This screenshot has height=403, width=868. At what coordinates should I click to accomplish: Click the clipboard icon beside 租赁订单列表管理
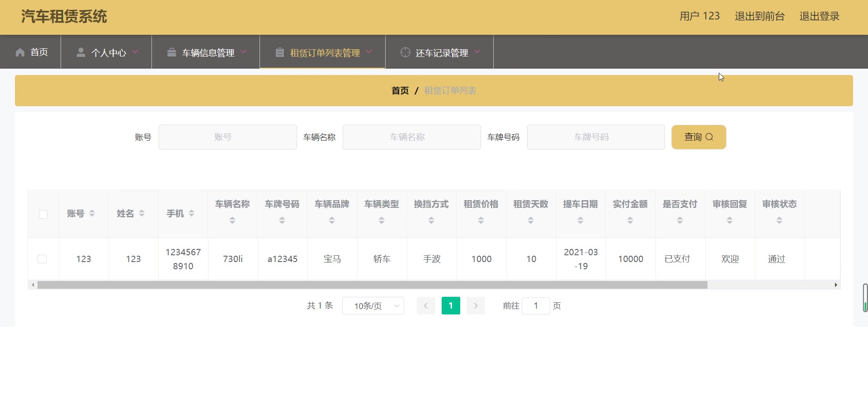[x=280, y=52]
